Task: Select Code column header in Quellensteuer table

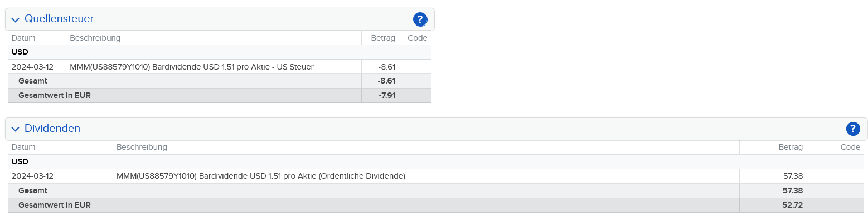Action: (x=418, y=38)
